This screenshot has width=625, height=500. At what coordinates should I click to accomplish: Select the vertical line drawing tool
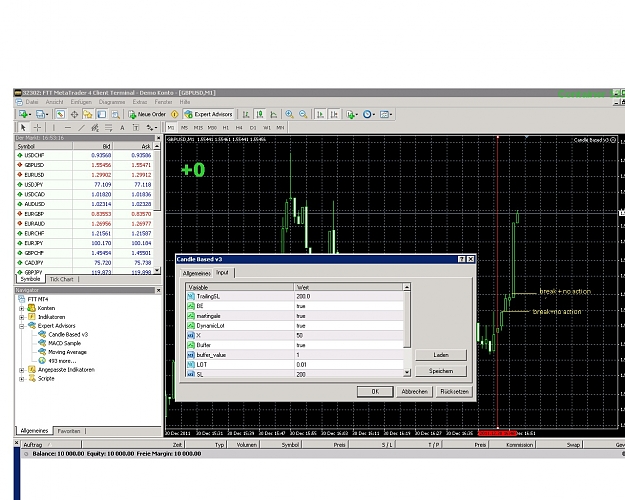(54, 128)
